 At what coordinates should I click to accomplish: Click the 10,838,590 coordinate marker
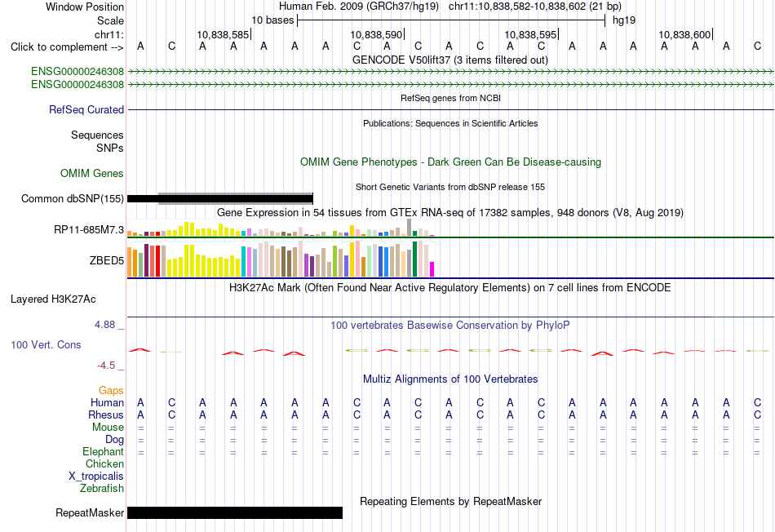(377, 34)
